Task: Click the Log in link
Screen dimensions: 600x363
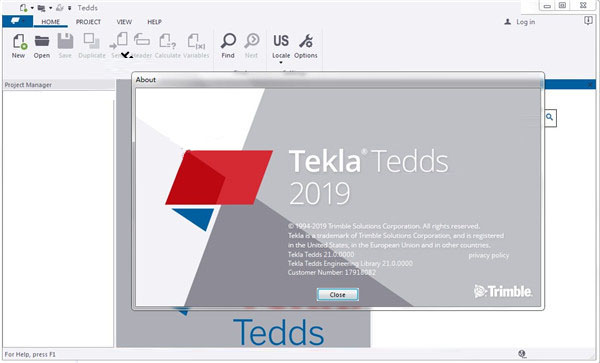Action: [x=520, y=22]
